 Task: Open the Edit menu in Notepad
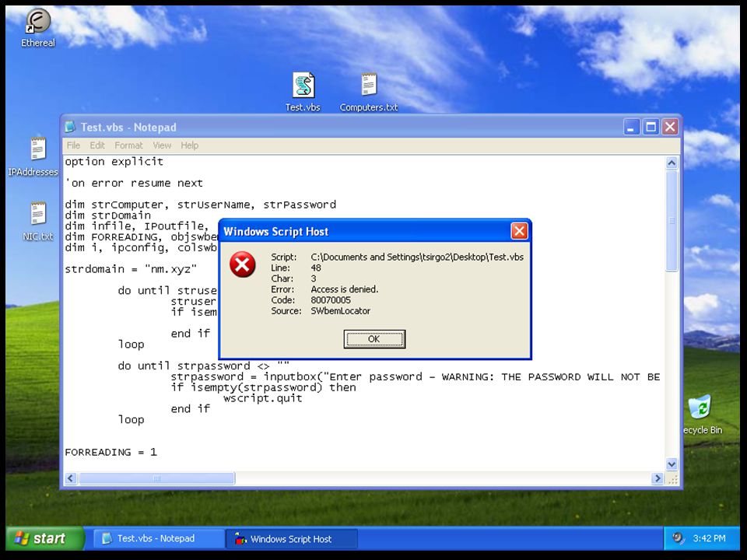point(97,145)
